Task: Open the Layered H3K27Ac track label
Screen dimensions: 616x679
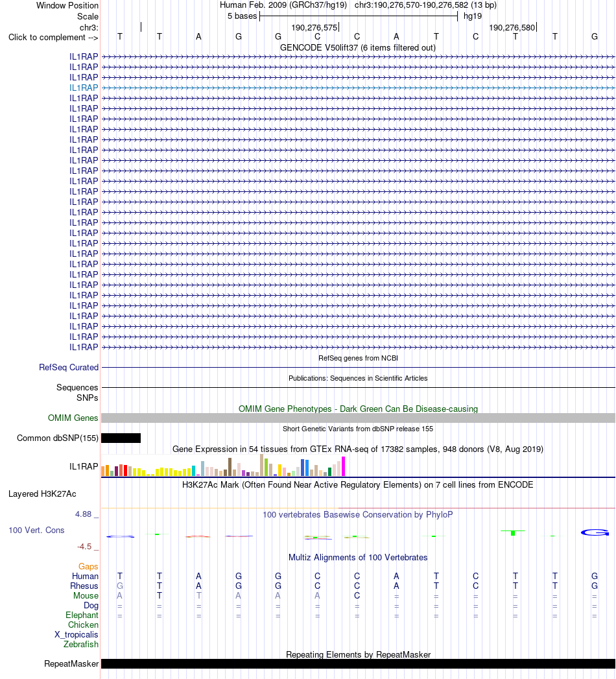Action: tap(42, 494)
